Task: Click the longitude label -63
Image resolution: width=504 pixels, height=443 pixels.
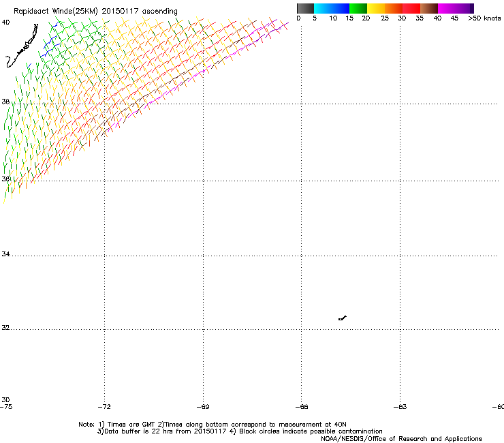Action: tap(400, 407)
